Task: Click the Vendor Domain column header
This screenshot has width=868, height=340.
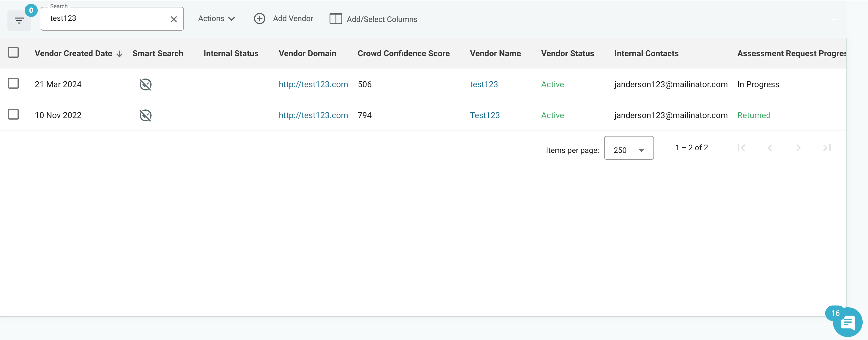Action: 307,53
